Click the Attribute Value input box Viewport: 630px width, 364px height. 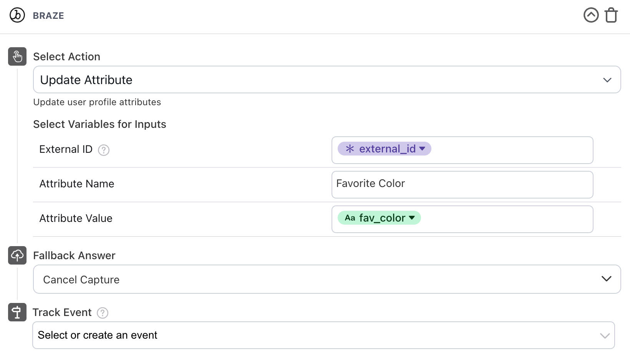[463, 219]
